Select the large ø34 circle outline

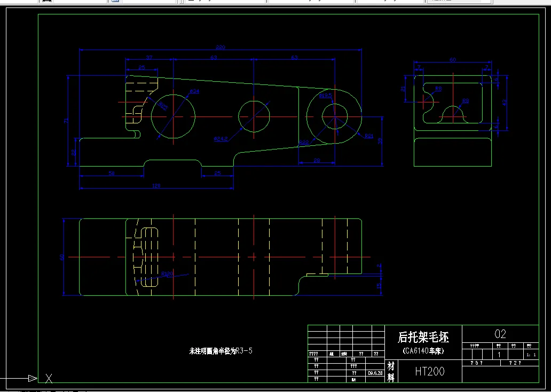pyautogui.click(x=173, y=116)
